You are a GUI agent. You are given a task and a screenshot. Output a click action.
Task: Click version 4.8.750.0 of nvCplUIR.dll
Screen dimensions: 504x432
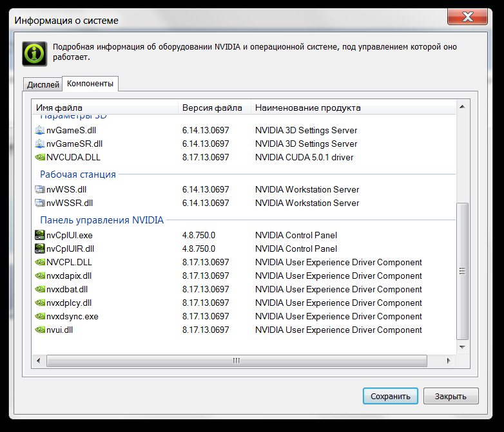click(x=199, y=249)
